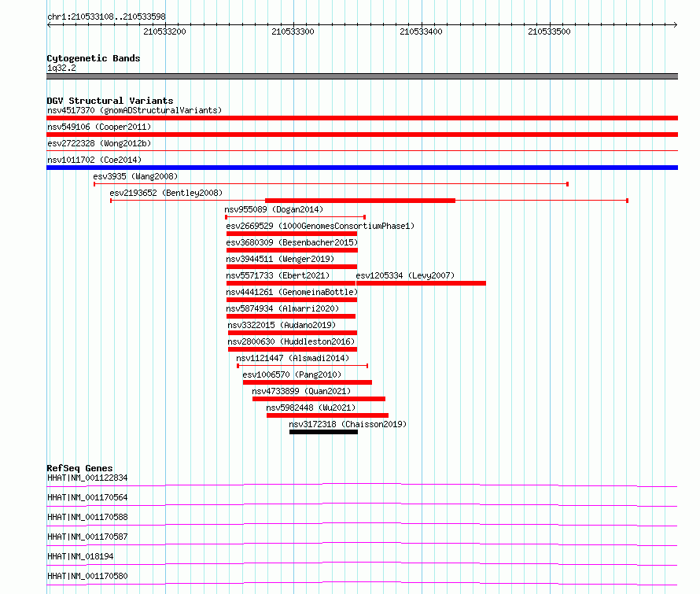Click the black bar of nsv3172318
Image resolution: width=700 pixels, height=594 pixels.
coord(324,432)
